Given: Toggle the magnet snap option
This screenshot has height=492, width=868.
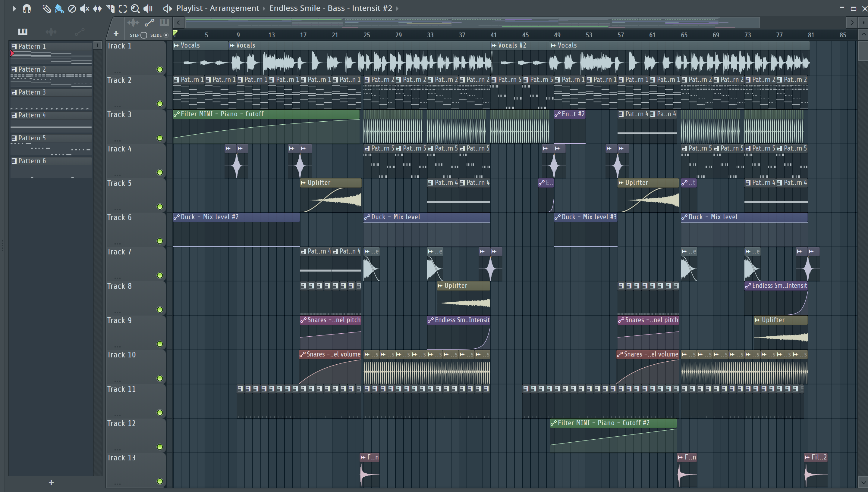Looking at the screenshot, I should pyautogui.click(x=27, y=8).
